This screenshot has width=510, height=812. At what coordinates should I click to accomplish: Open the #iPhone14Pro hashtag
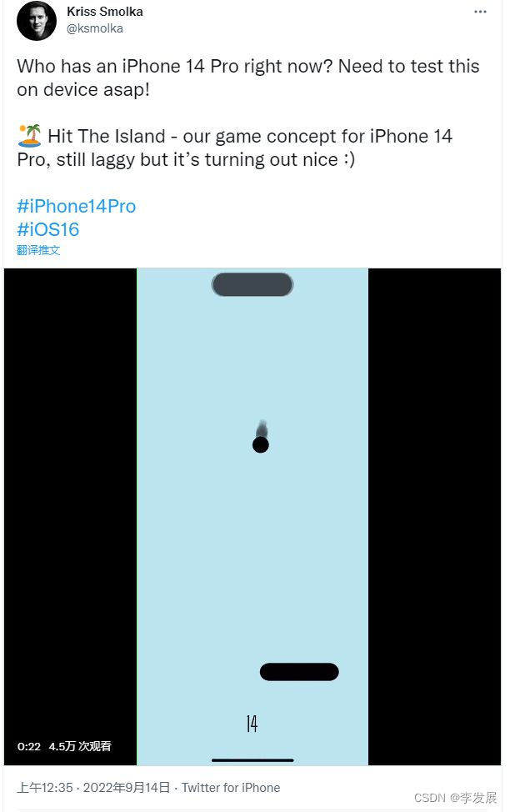(x=76, y=206)
